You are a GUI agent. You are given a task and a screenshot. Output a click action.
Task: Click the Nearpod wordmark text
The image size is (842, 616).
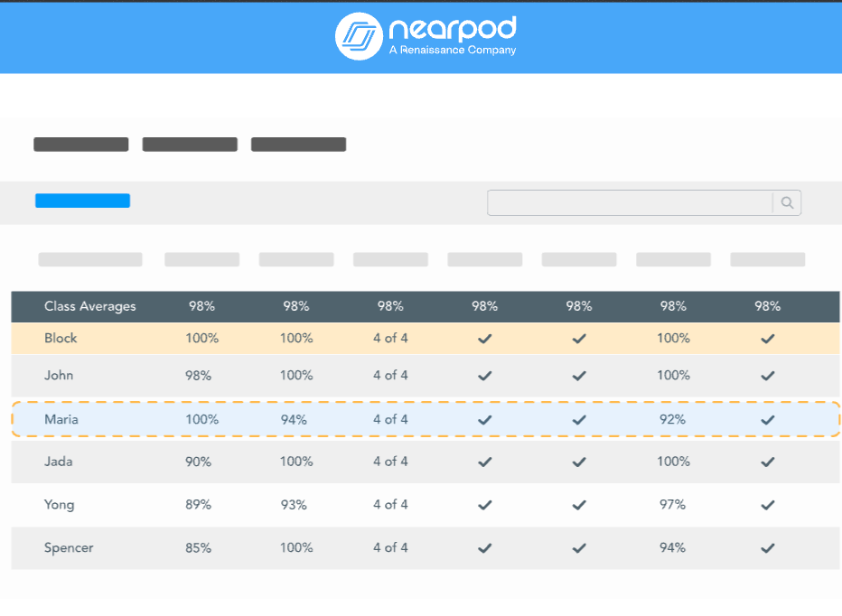tap(452, 28)
